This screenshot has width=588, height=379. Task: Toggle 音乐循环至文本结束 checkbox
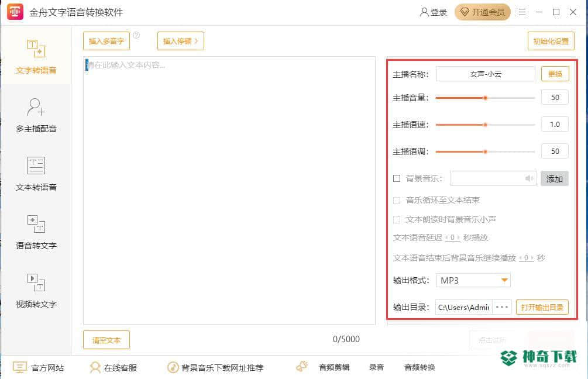(397, 200)
